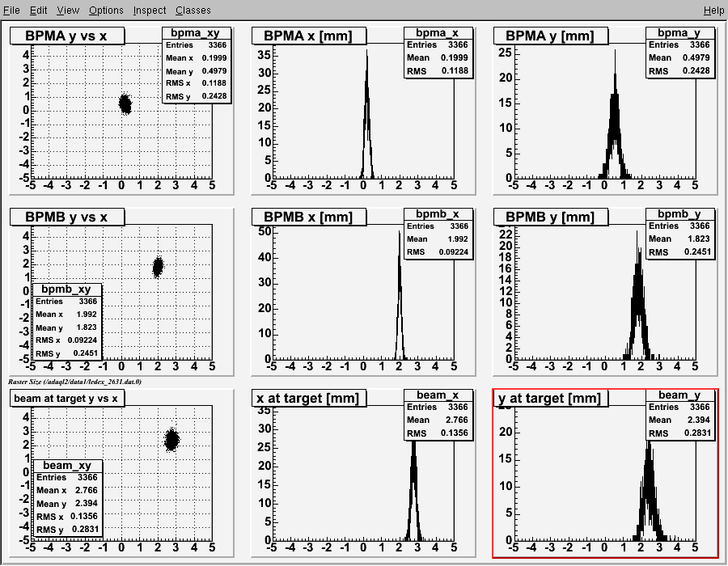Click RMS x 0.09224 in bpmb_xy stats
This screenshot has width=728, height=566.
click(x=67, y=340)
